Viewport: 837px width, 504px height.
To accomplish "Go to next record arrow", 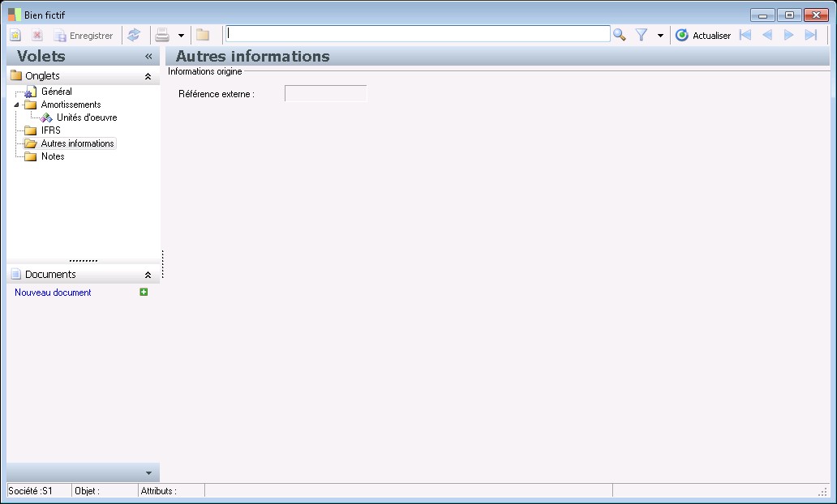I will pyautogui.click(x=788, y=35).
